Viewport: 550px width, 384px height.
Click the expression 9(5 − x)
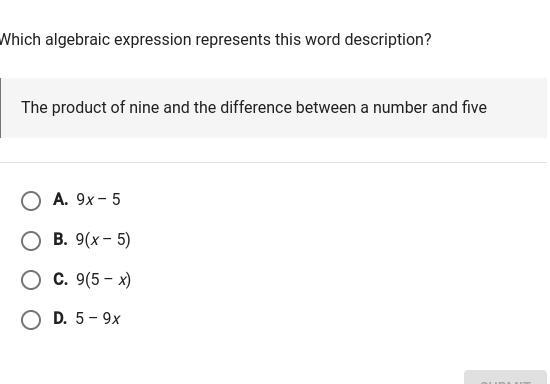tap(103, 279)
